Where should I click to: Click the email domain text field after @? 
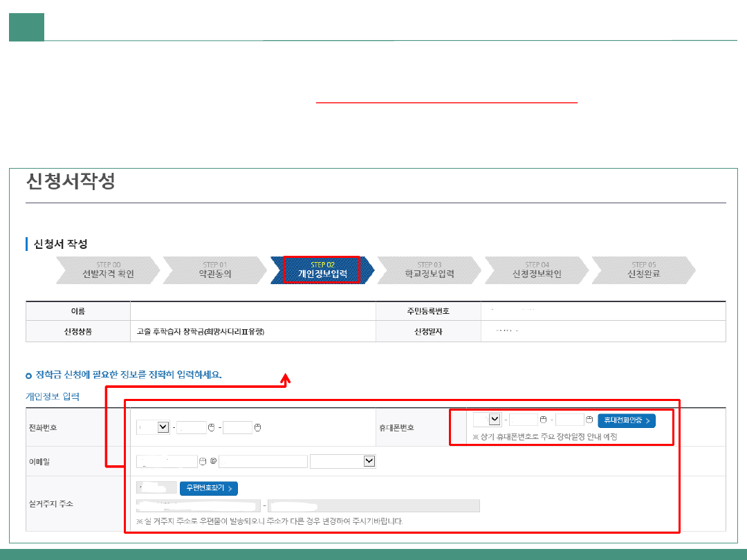point(263,461)
